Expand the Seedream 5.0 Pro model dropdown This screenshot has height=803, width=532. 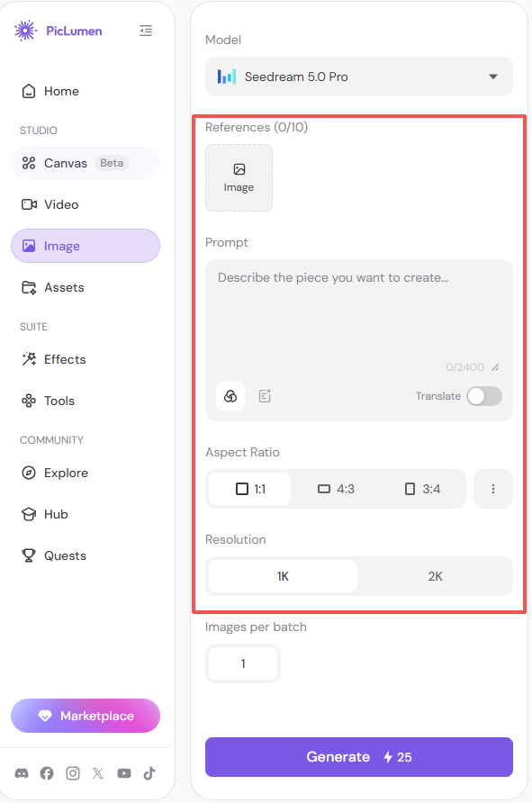point(359,77)
